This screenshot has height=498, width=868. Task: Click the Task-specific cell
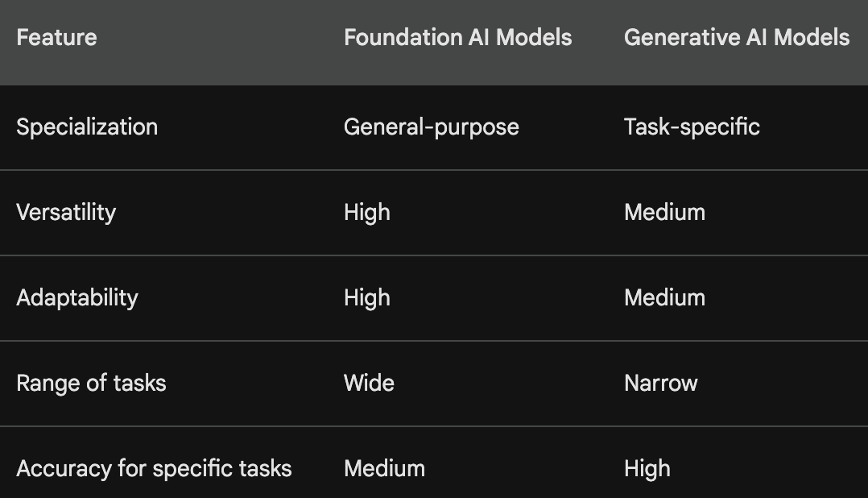(692, 127)
